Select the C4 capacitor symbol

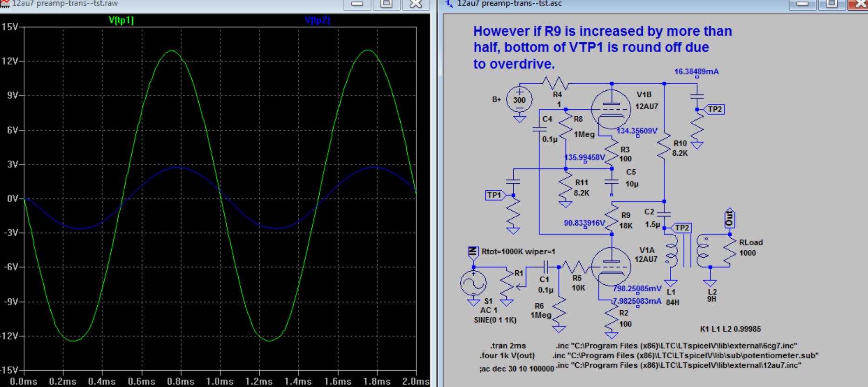pyautogui.click(x=539, y=128)
